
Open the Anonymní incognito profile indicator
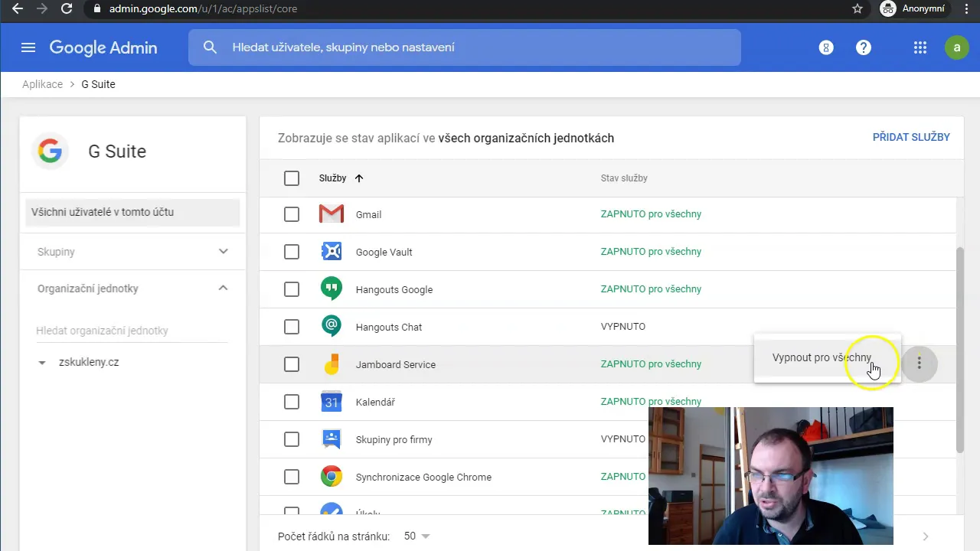[914, 8]
